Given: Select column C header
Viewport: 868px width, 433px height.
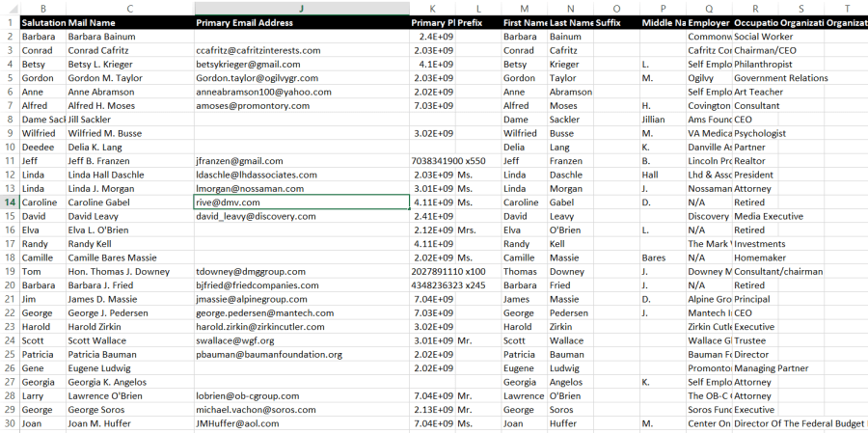Looking at the screenshot, I should click(x=128, y=7).
